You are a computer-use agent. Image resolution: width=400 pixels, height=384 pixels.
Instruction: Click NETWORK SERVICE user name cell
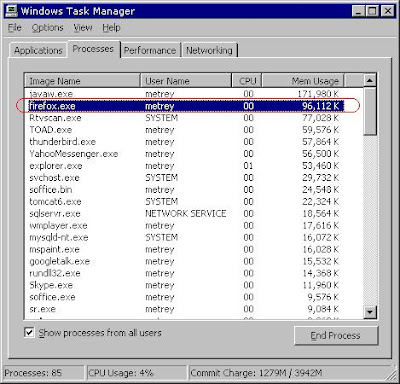click(x=186, y=214)
